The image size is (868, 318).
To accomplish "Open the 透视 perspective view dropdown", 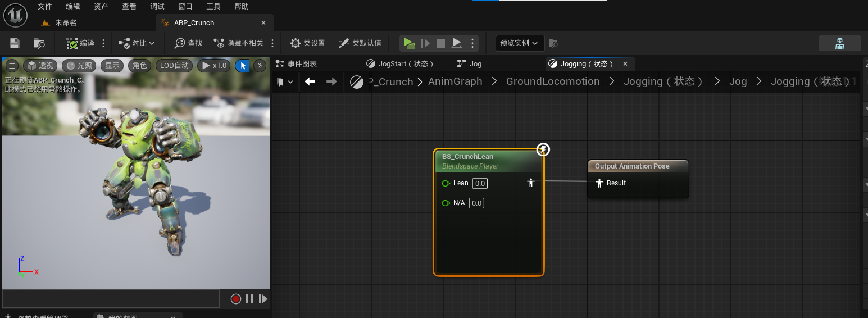I will coord(40,66).
